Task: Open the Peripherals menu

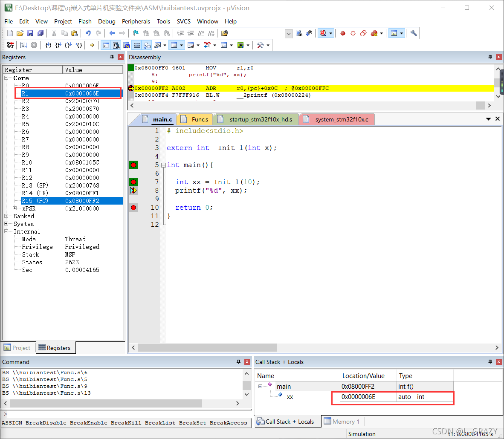Action: coord(136,22)
